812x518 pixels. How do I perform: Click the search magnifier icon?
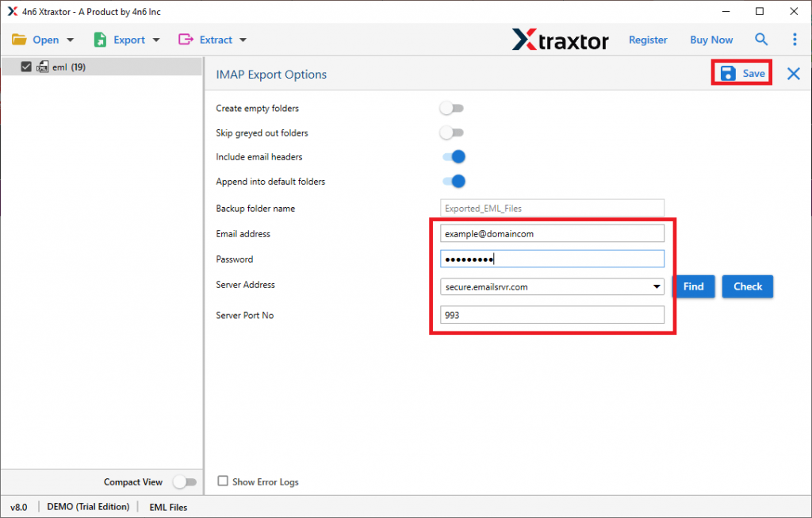tap(761, 40)
